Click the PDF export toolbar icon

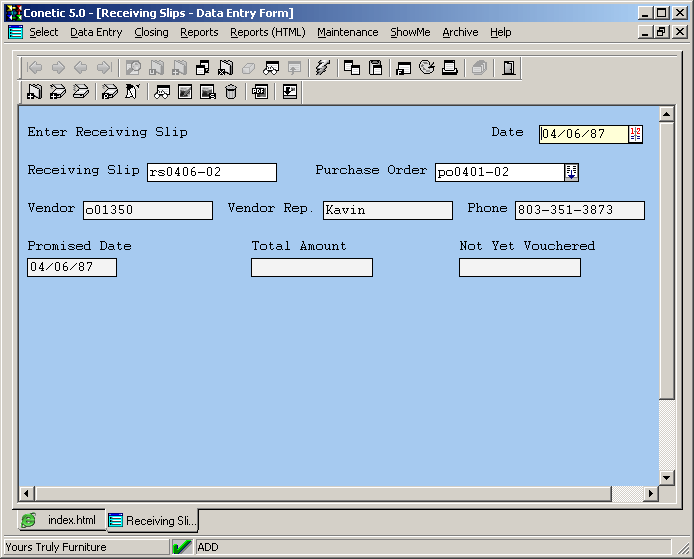pyautogui.click(x=260, y=92)
